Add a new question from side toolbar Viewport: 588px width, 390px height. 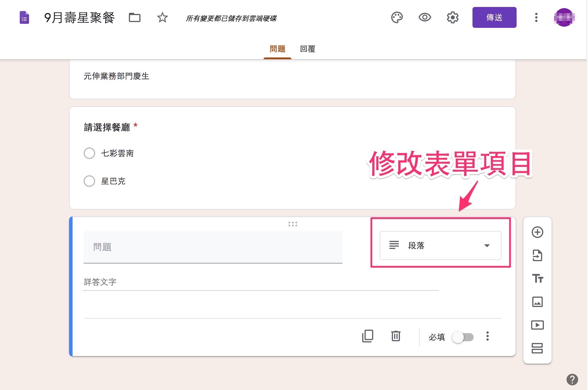tap(537, 232)
